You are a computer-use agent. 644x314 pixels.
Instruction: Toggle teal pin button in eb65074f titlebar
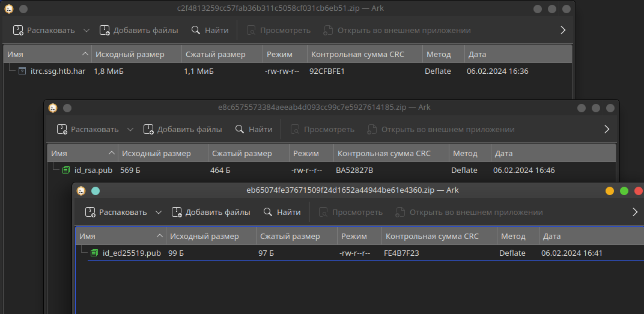[x=96, y=191]
